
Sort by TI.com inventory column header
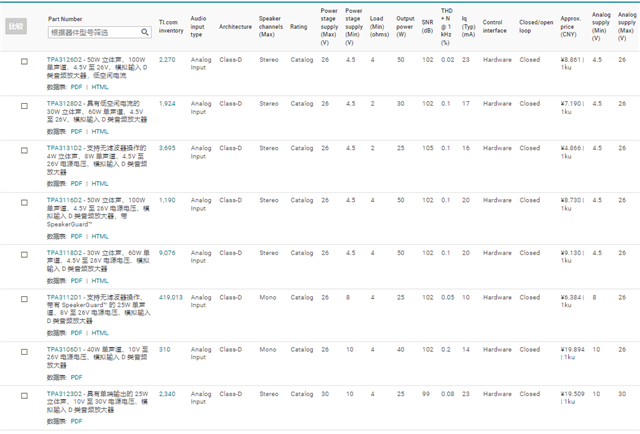coord(171,26)
